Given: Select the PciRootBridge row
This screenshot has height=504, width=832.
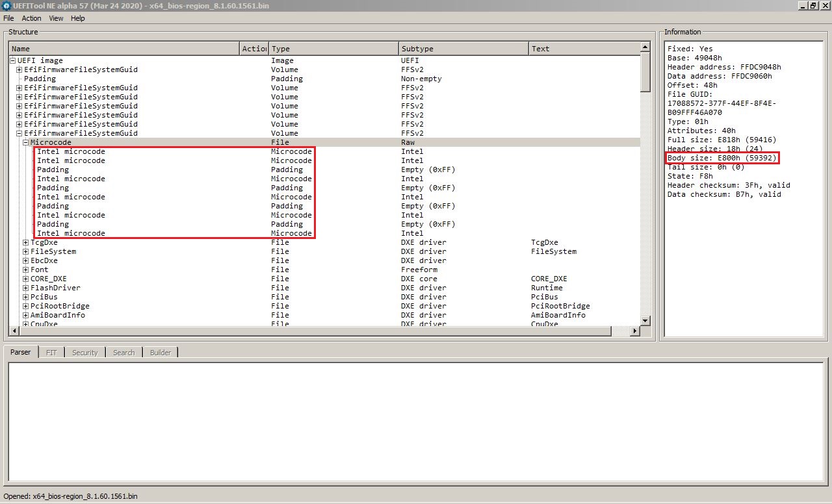Looking at the screenshot, I should (324, 306).
